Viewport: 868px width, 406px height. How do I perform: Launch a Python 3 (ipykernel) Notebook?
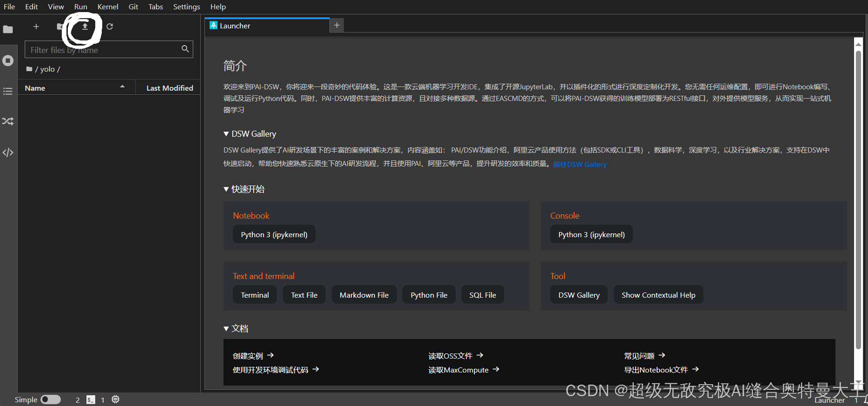(274, 234)
